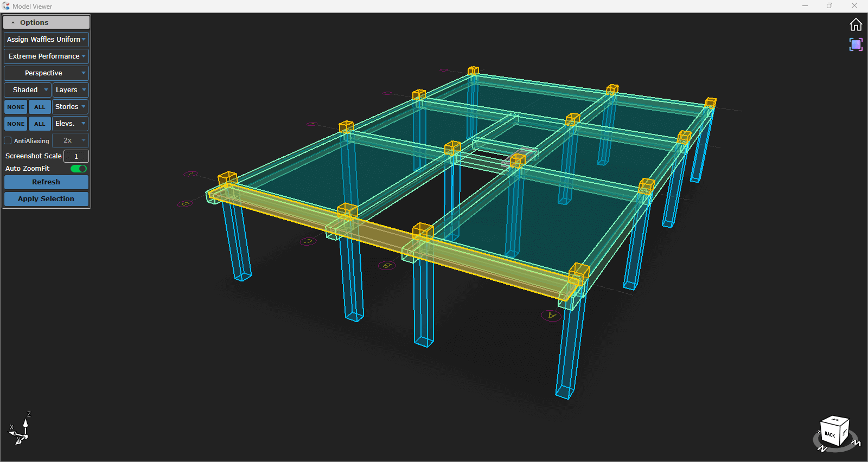Click grid bubble marker A
Viewport: 868px width, 462px height.
[x=551, y=315]
